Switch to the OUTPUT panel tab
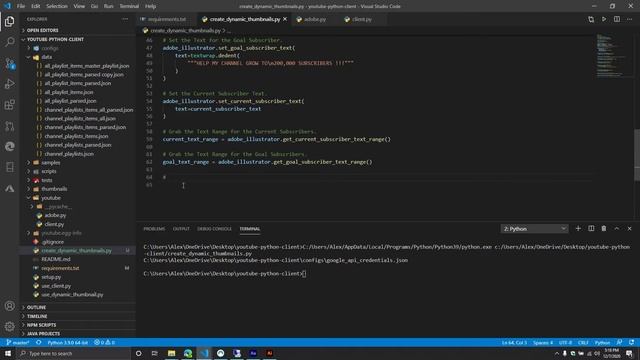640x360 pixels. [x=181, y=229]
